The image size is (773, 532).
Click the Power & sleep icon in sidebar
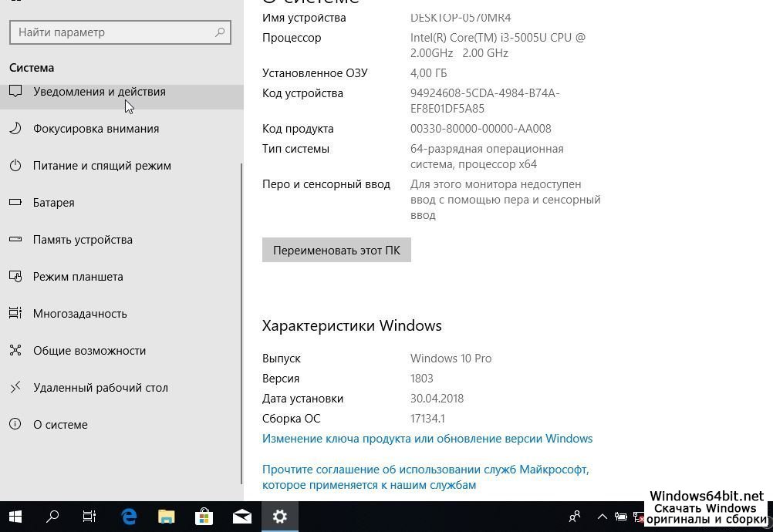(x=15, y=166)
